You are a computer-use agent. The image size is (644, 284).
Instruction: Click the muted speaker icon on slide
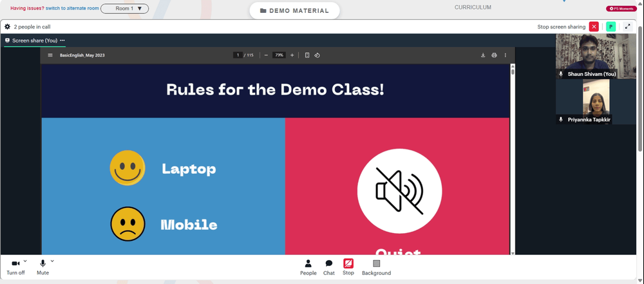coord(400,191)
